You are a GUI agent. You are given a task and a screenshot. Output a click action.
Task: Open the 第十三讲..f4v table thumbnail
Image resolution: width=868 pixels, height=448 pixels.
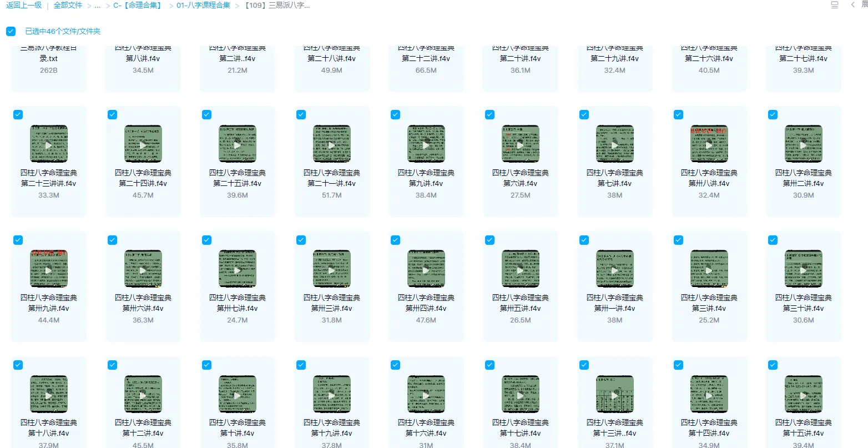(x=615, y=394)
